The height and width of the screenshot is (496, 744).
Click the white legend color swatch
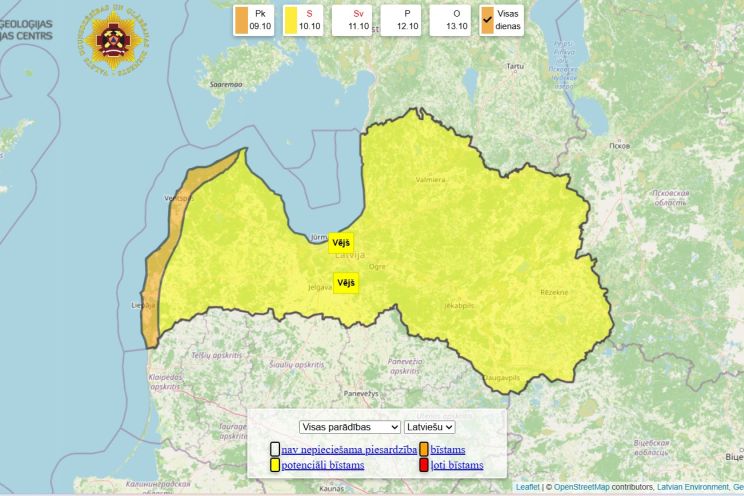(275, 449)
